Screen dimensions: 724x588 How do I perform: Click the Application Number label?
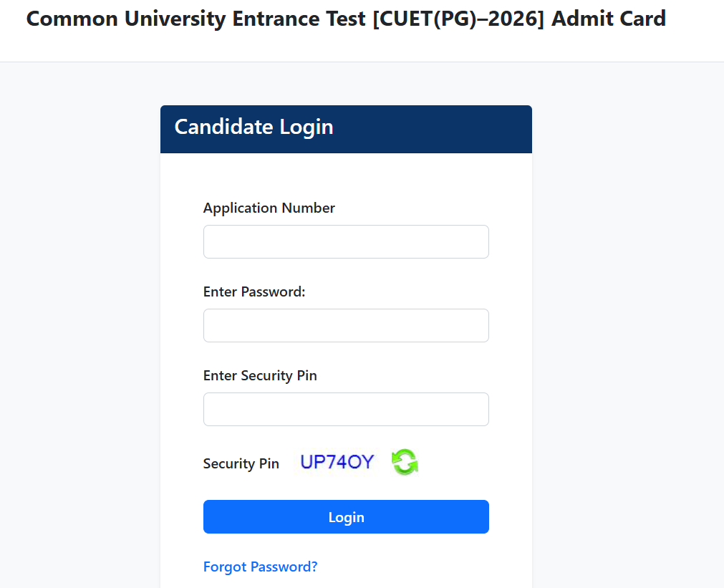pyautogui.click(x=269, y=208)
